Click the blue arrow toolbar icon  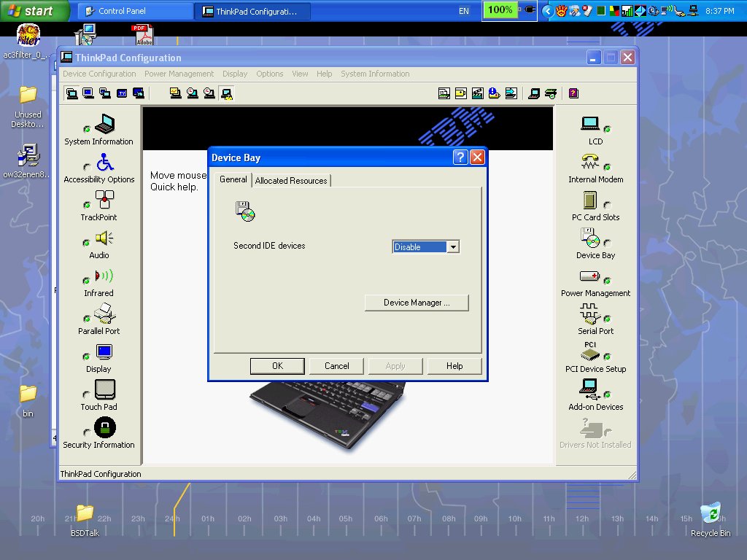pyautogui.click(x=511, y=93)
